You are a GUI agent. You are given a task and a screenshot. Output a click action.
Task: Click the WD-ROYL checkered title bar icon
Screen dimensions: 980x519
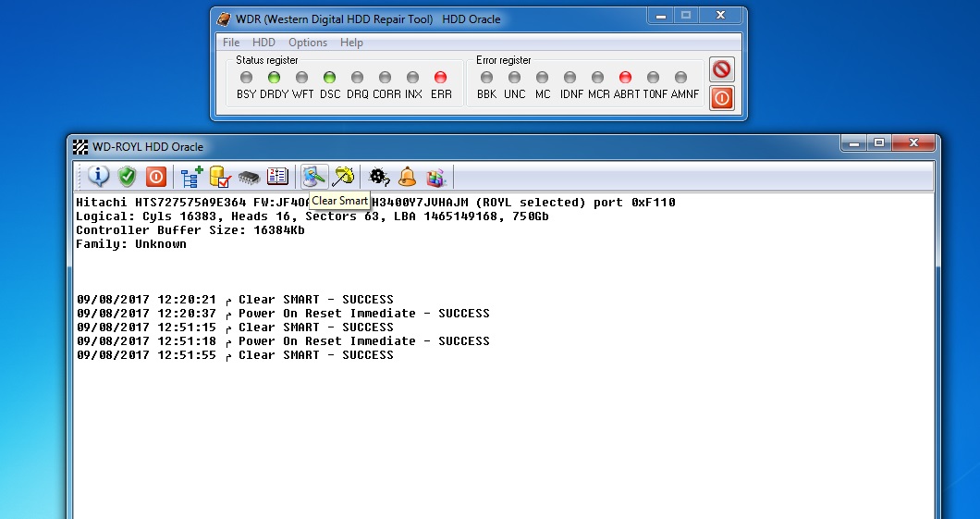80,147
